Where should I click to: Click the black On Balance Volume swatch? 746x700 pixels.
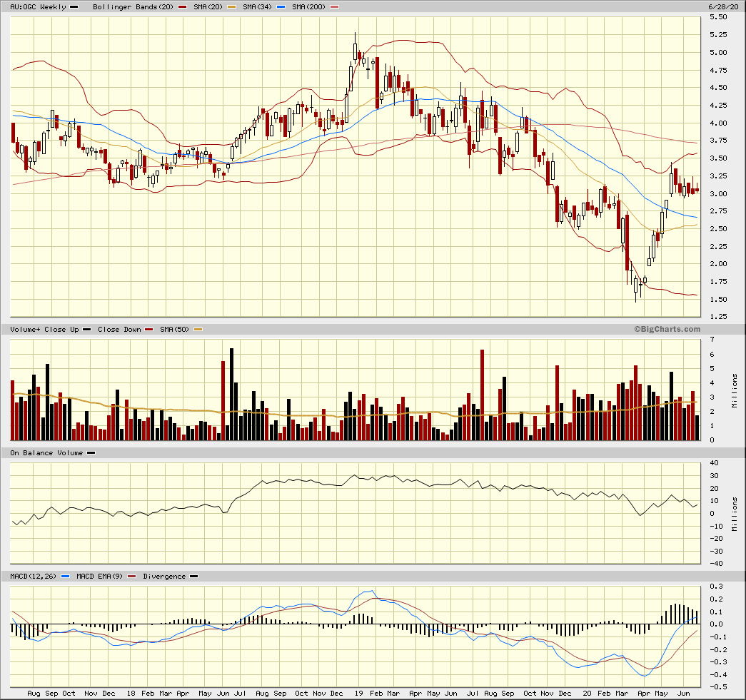[x=91, y=453]
